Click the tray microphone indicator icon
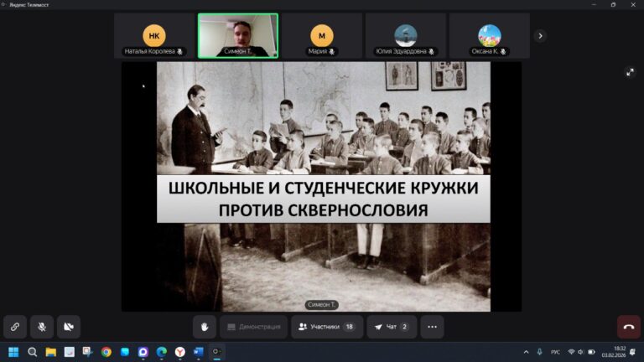644x362 pixels. pos(540,352)
